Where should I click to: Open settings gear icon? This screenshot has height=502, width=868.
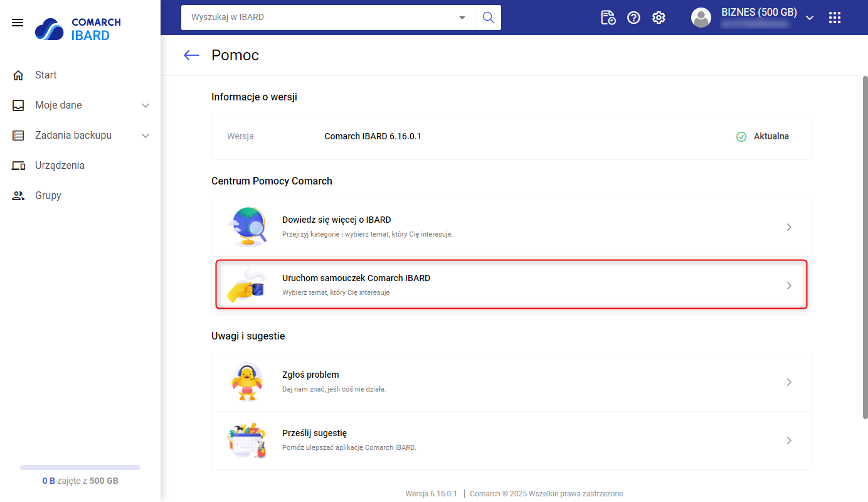pyautogui.click(x=659, y=18)
